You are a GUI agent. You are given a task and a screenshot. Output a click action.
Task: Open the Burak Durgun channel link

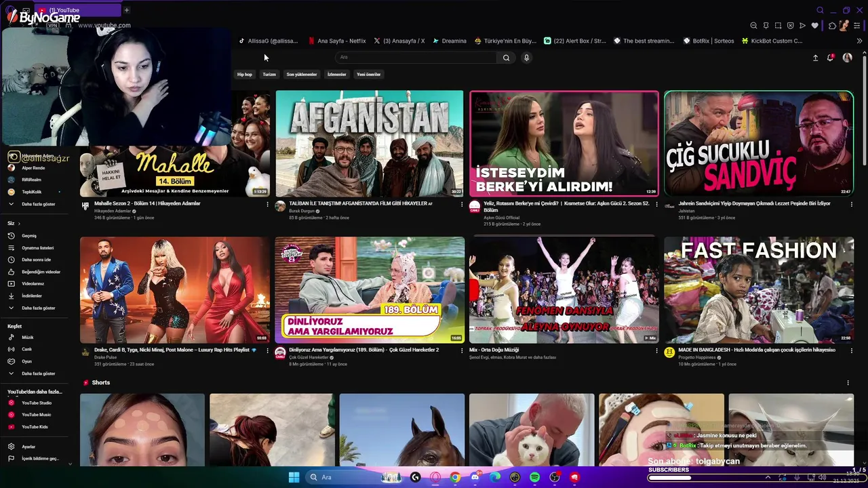302,211
